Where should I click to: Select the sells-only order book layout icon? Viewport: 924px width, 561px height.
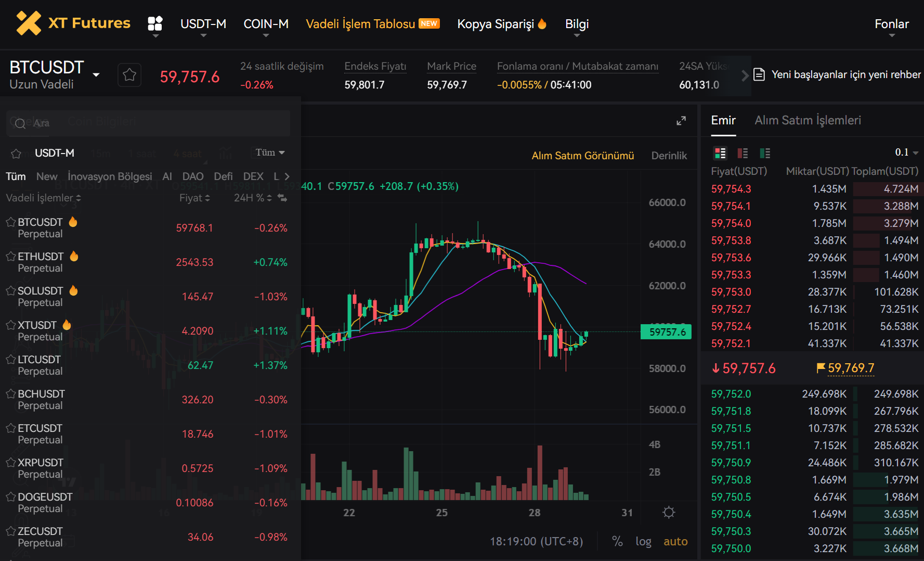743,153
